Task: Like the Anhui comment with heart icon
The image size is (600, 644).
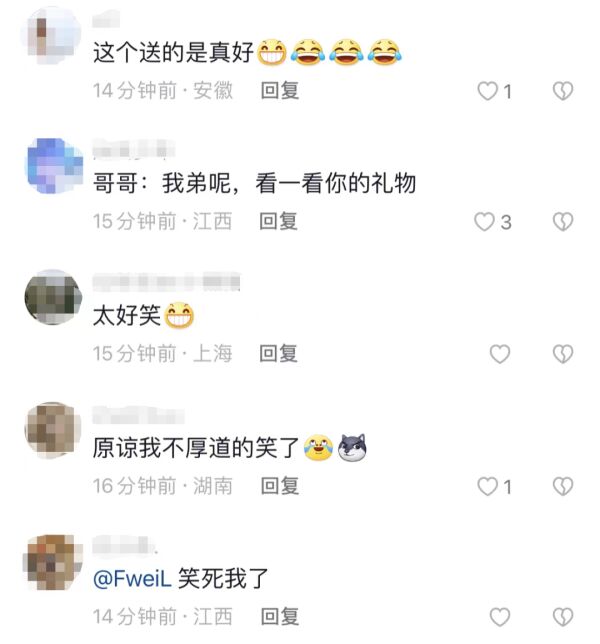Action: pos(487,91)
